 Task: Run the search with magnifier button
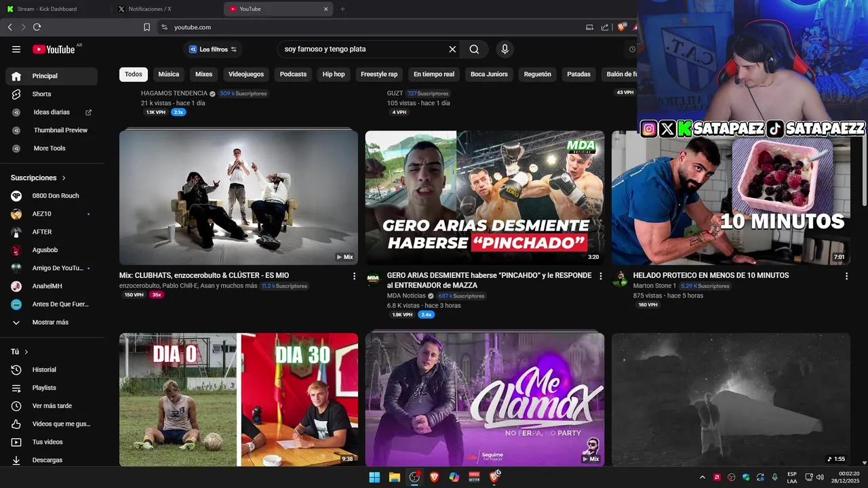tap(474, 49)
